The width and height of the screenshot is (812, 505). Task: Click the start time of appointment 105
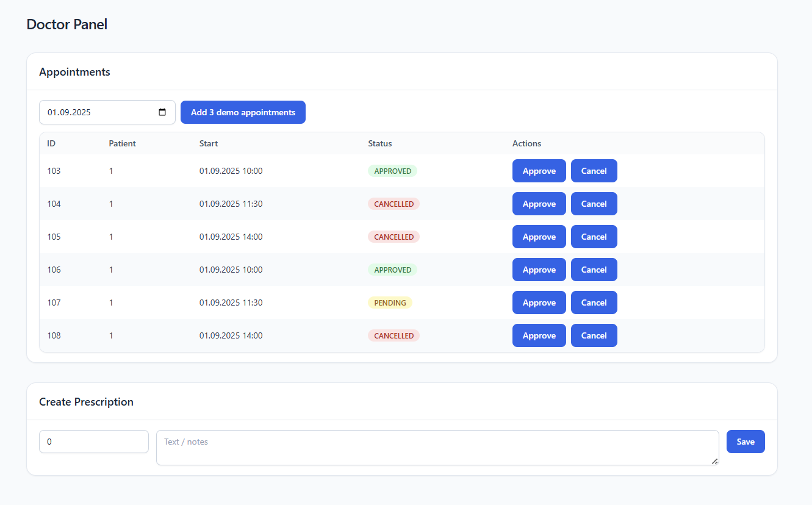tap(231, 237)
